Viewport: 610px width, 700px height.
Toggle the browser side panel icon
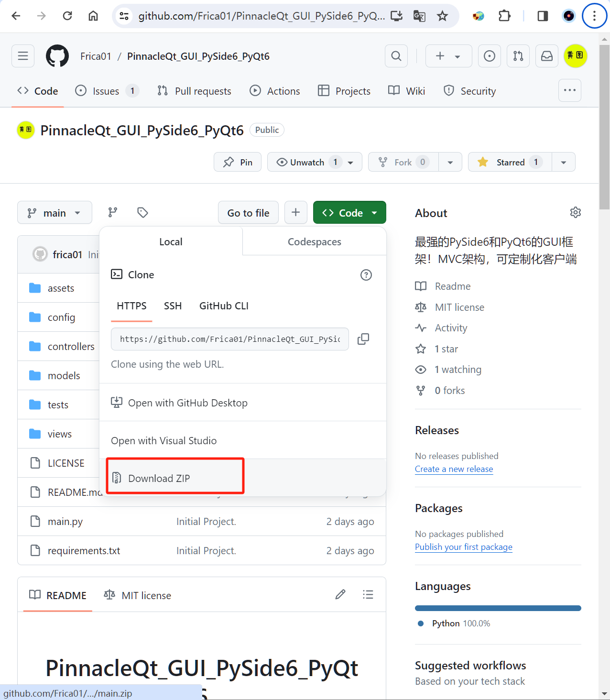point(543,16)
